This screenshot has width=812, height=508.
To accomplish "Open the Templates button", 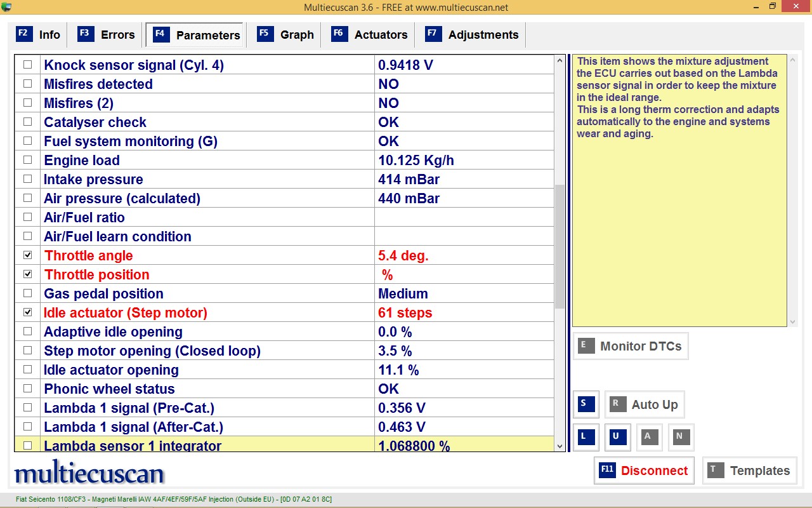I will (750, 471).
